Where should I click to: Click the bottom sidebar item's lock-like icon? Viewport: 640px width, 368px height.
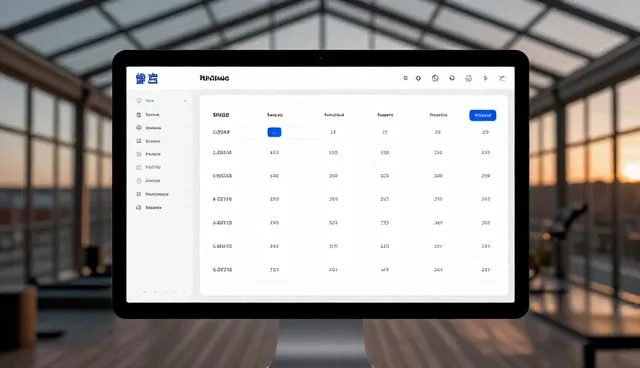139,207
